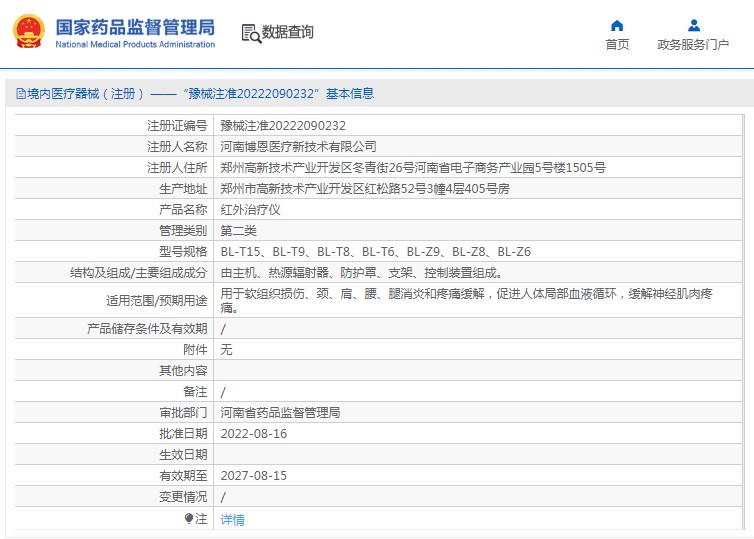Image resolution: width=754 pixels, height=539 pixels.
Task: Select the 生产地址 address value
Action: pos(365,188)
